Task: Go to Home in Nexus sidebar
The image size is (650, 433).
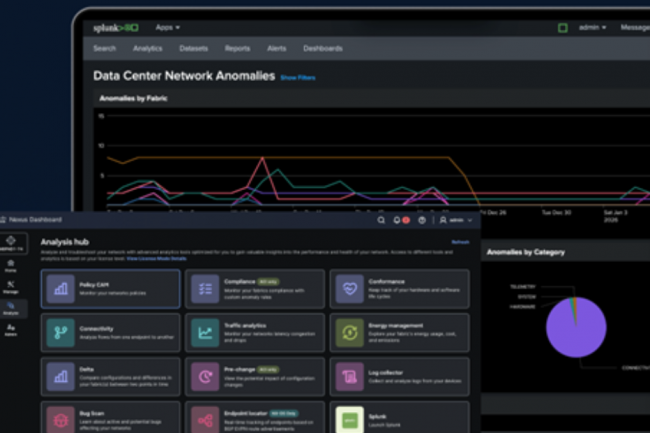Action: pos(10,264)
